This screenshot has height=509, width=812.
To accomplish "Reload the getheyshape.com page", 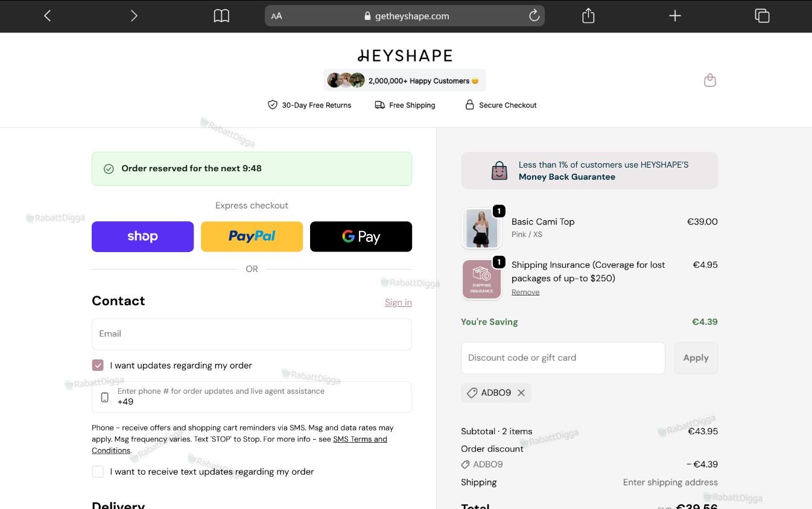I will coord(534,16).
